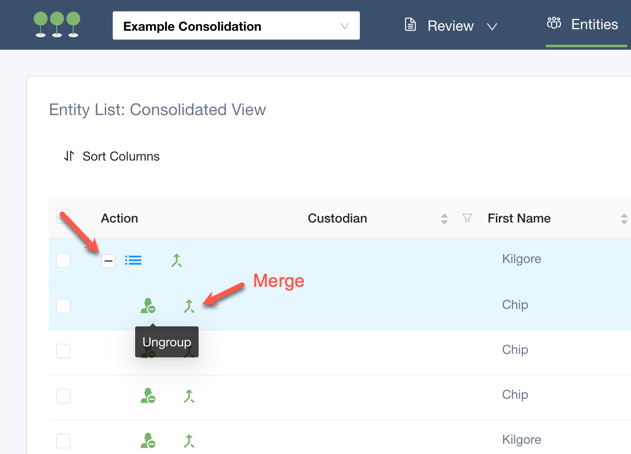Click the merge icon in the top Kilgore row

(177, 261)
